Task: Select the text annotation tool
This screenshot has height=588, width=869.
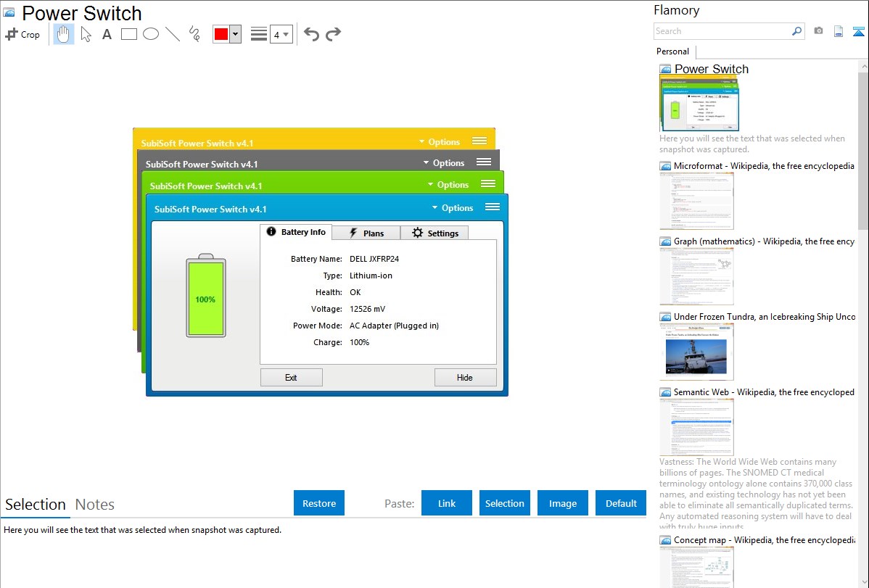Action: point(107,34)
